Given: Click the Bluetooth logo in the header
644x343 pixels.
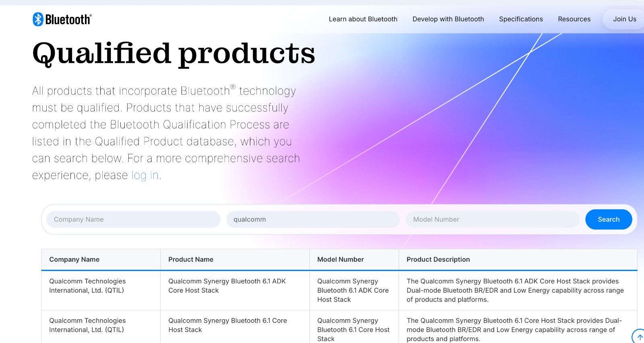Looking at the screenshot, I should click(62, 19).
